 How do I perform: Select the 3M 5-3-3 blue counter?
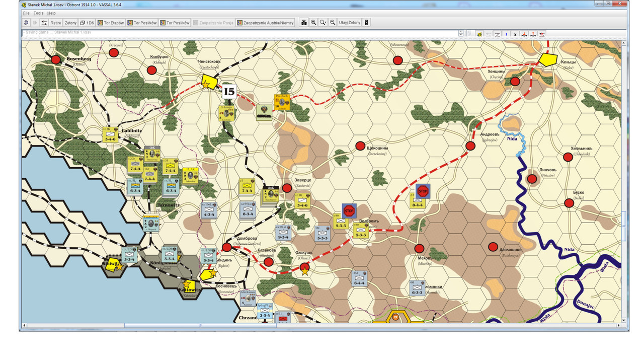click(322, 234)
